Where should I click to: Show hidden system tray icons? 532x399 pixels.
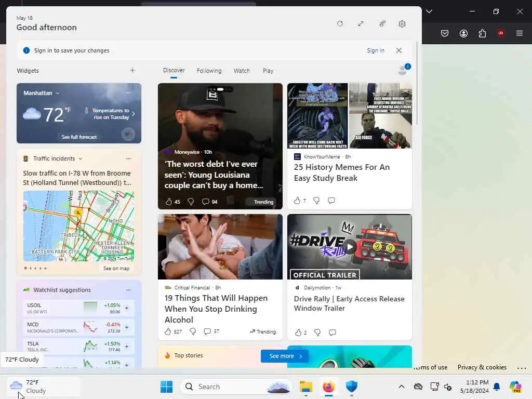pyautogui.click(x=402, y=387)
